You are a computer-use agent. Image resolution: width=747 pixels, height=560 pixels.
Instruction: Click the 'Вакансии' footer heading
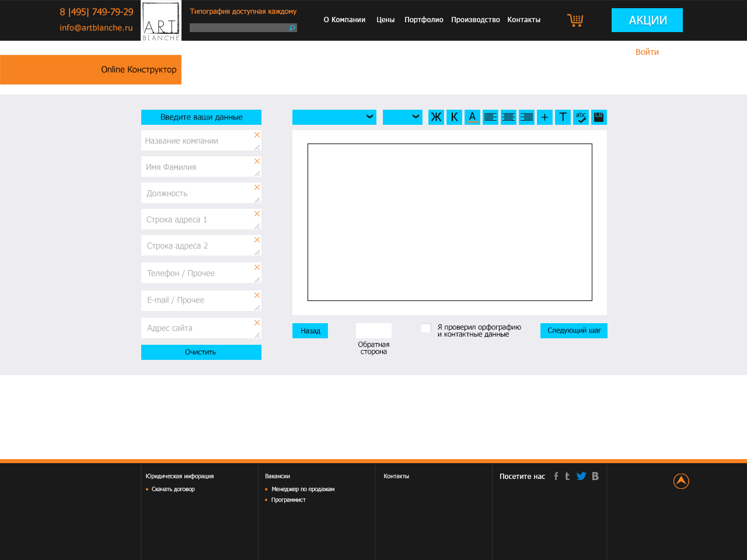click(x=277, y=477)
